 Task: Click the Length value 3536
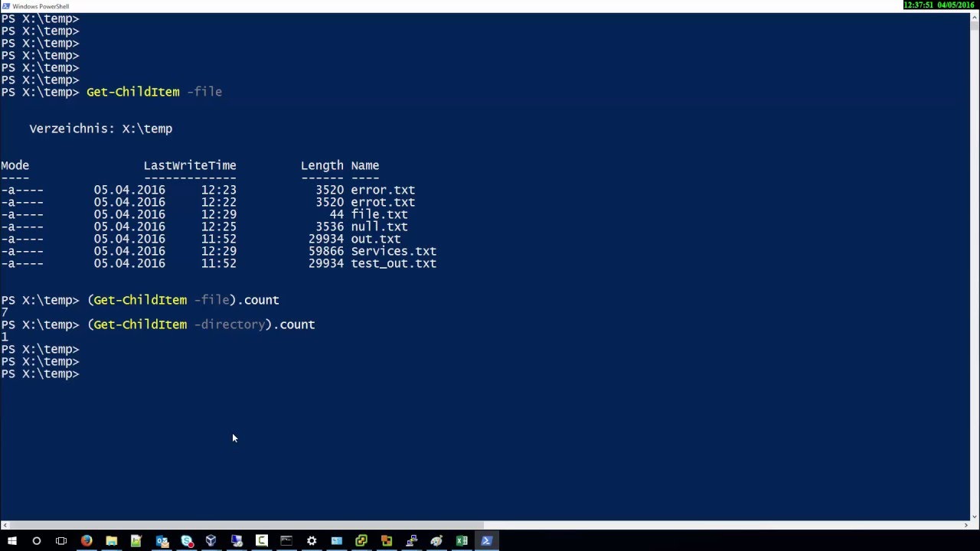click(329, 227)
